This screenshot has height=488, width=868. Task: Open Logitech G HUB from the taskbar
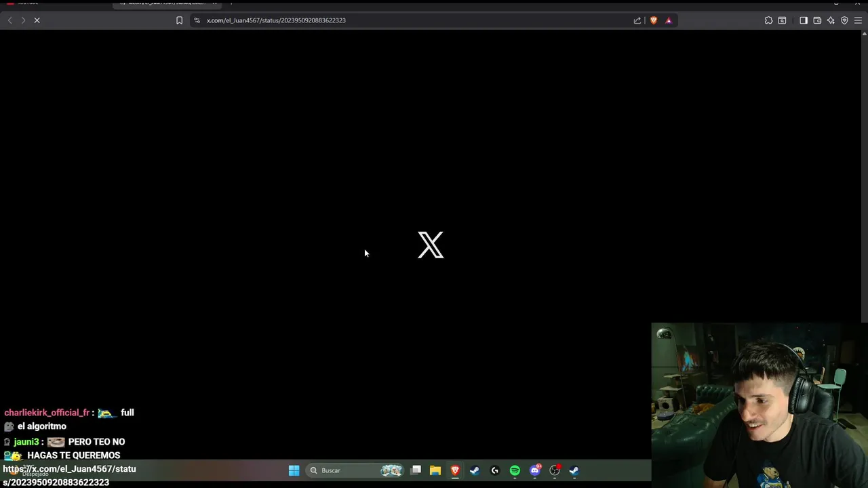pos(495,470)
